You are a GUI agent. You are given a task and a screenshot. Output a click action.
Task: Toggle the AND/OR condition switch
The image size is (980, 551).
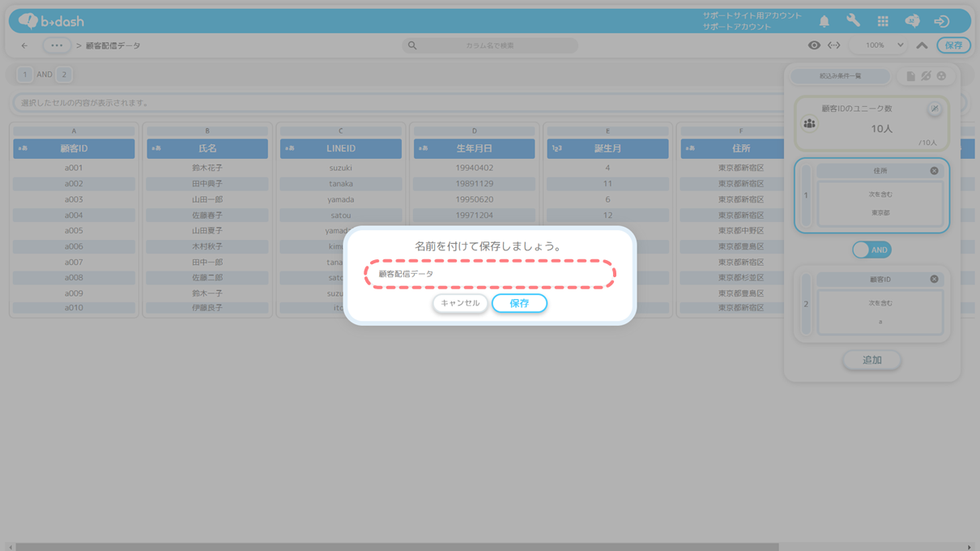point(871,250)
